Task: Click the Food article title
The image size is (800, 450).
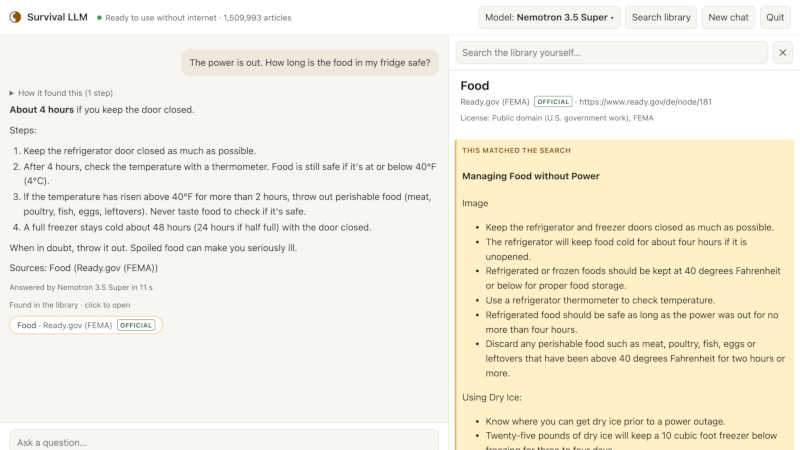Action: 474,86
